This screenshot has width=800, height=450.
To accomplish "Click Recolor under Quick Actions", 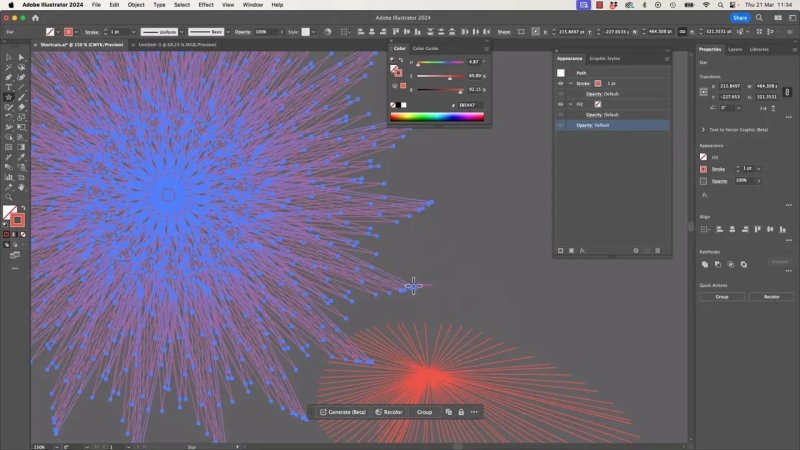I will (x=771, y=296).
